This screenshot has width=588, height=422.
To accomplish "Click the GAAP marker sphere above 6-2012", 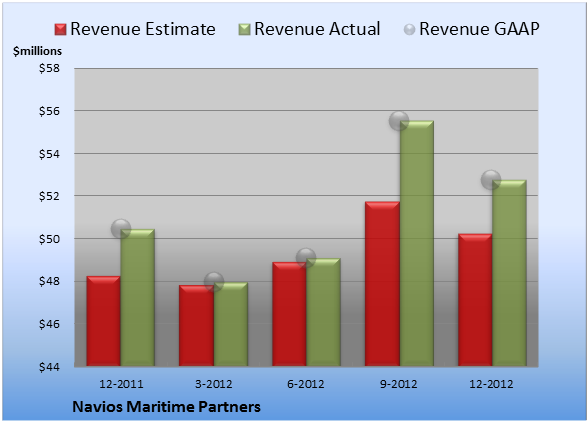I will pyautogui.click(x=306, y=258).
